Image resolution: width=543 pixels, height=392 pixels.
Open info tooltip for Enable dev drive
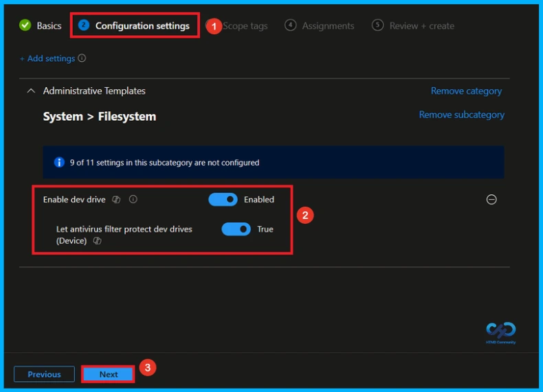click(x=133, y=199)
